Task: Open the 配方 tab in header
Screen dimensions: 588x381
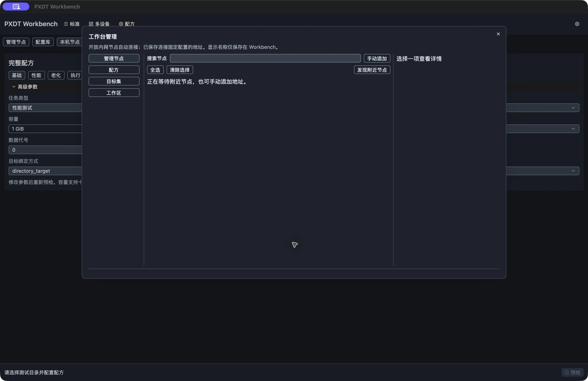Action: [x=127, y=24]
